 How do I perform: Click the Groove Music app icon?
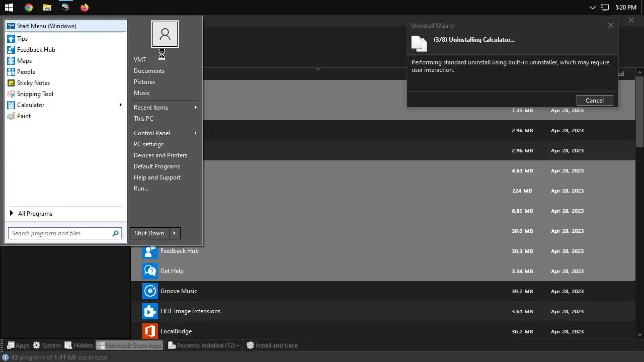coord(149,291)
